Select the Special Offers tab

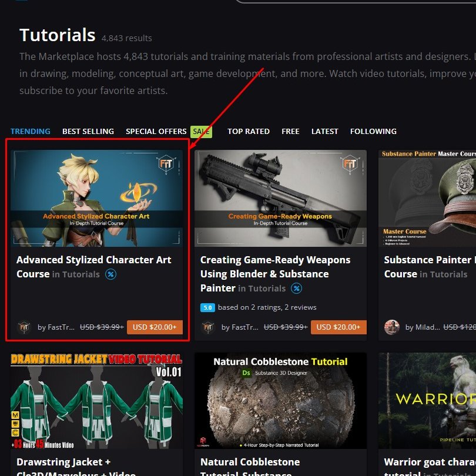pyautogui.click(x=156, y=131)
